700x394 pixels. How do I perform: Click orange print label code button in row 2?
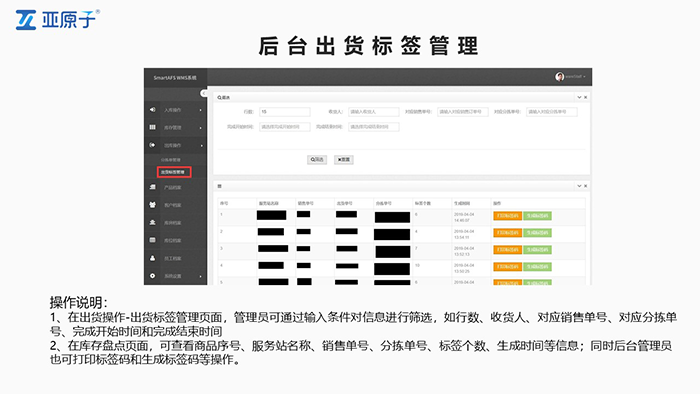507,233
